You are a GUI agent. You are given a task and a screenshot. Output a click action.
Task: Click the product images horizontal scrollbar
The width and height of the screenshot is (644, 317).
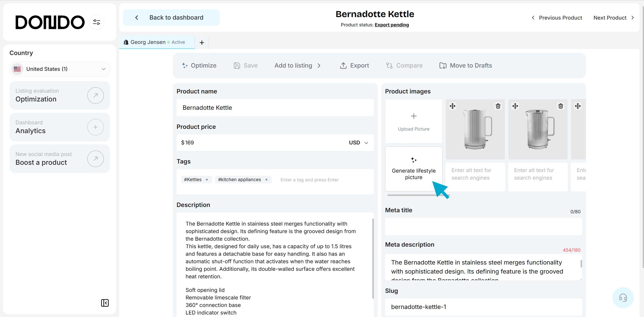pyautogui.click(x=413, y=195)
